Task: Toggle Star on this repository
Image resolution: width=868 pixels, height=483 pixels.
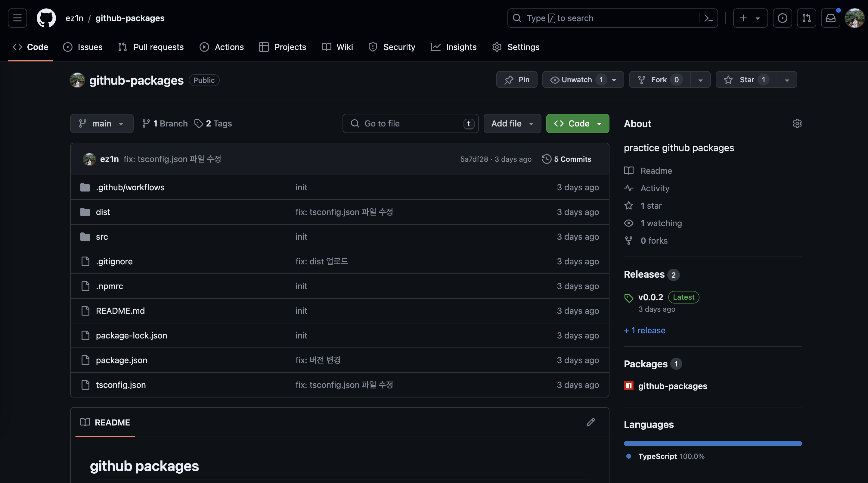Action: [x=746, y=79]
